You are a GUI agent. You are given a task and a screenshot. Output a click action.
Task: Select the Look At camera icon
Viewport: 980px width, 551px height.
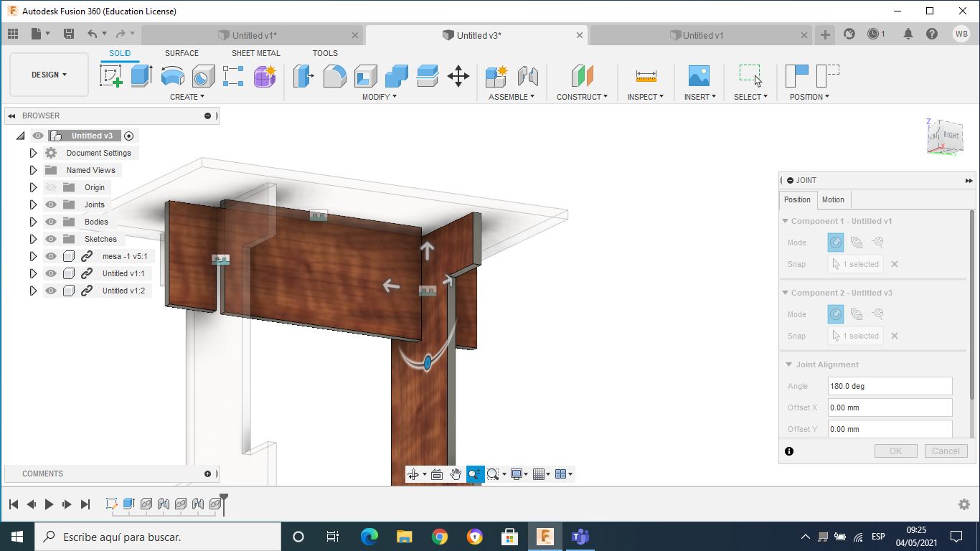436,474
